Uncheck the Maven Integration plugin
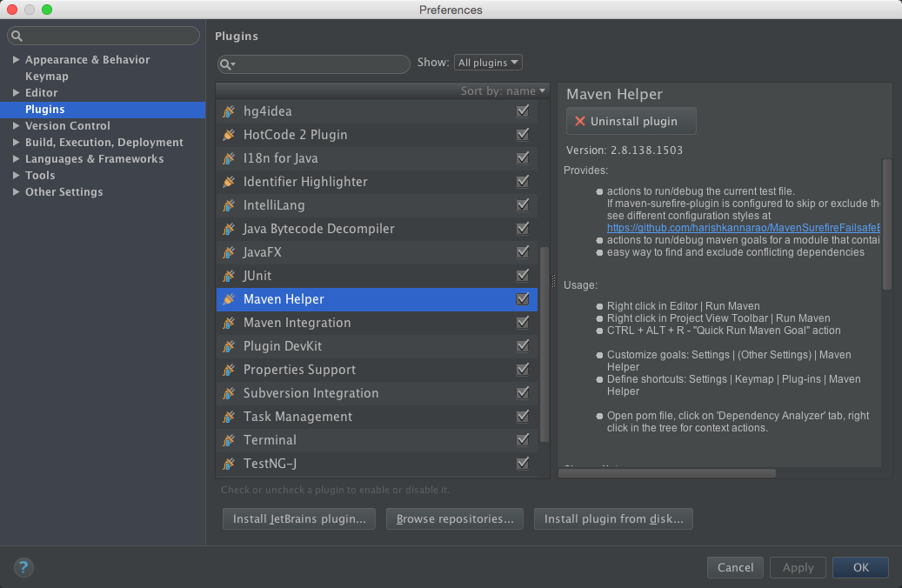The width and height of the screenshot is (902, 588). click(x=523, y=322)
